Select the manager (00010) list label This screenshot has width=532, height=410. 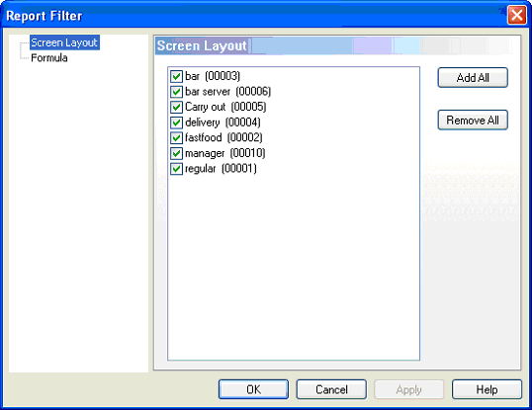[x=224, y=153]
